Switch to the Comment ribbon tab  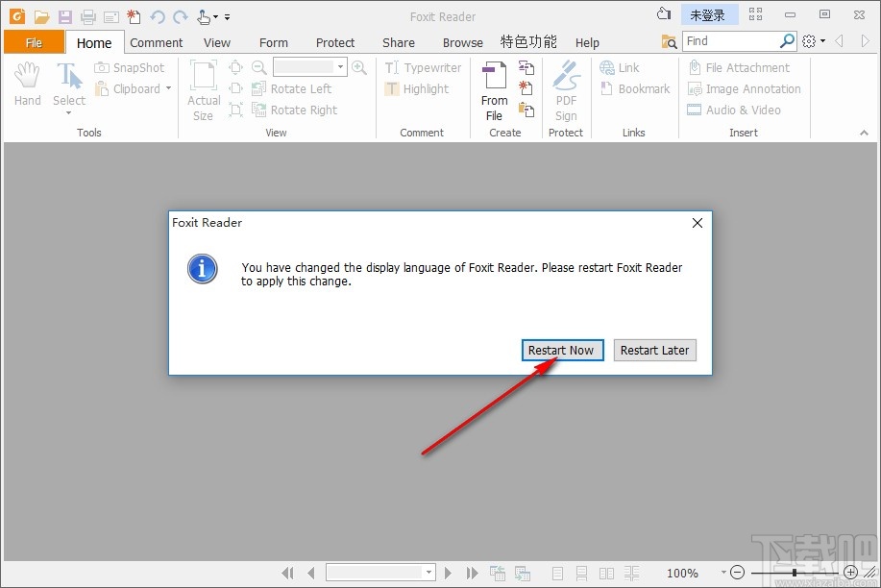pyautogui.click(x=157, y=42)
